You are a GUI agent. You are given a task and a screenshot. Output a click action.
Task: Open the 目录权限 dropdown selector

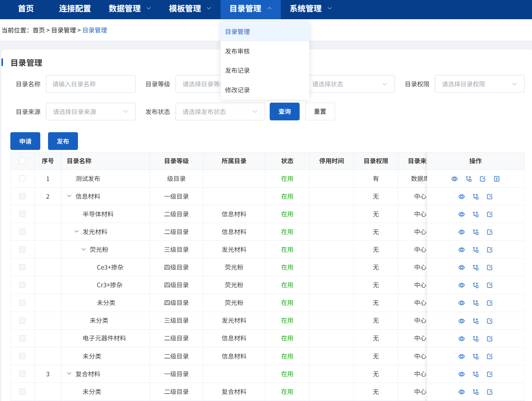pyautogui.click(x=479, y=84)
